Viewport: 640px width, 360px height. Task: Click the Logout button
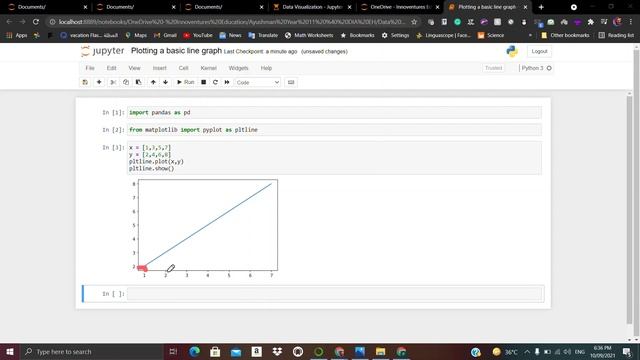click(539, 51)
